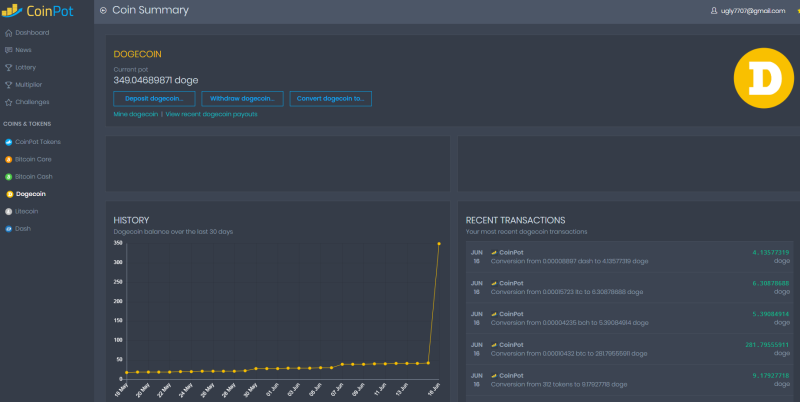The width and height of the screenshot is (800, 402).
Task: Click the RECENT TRANSACTIONS heading
Action: pyautogui.click(x=515, y=220)
